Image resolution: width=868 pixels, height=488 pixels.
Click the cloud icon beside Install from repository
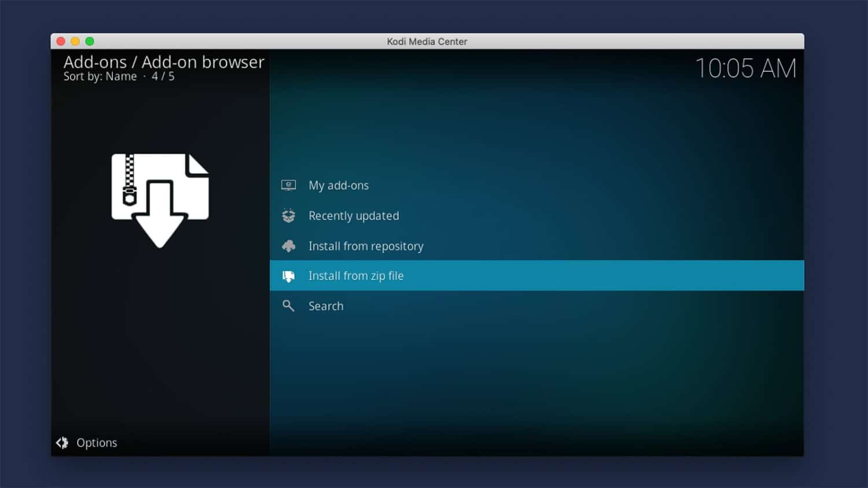tap(288, 246)
